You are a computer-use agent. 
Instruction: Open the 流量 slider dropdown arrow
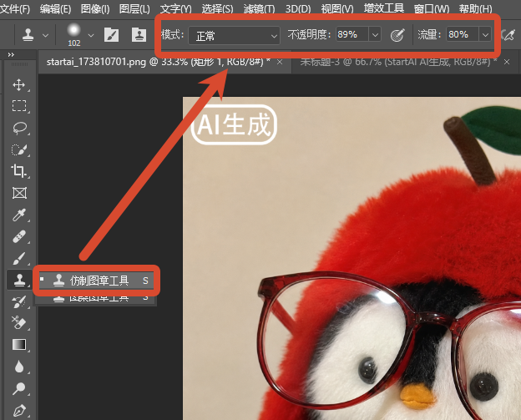tap(485, 34)
